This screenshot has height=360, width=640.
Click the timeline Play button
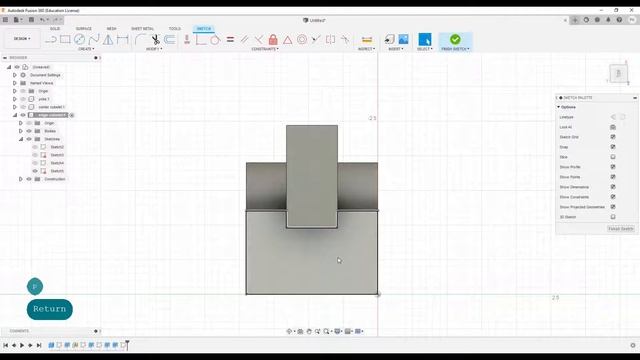22,345
